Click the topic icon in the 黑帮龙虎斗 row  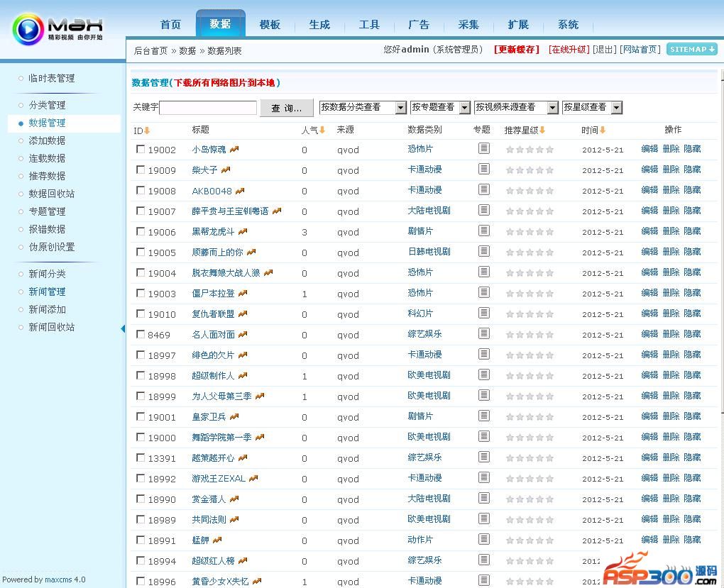483,231
